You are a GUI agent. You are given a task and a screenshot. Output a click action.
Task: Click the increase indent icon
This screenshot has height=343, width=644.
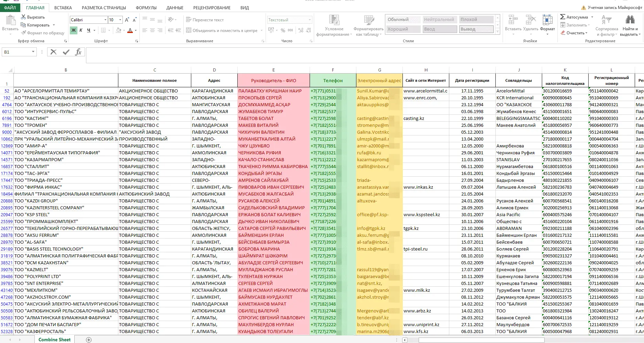178,30
